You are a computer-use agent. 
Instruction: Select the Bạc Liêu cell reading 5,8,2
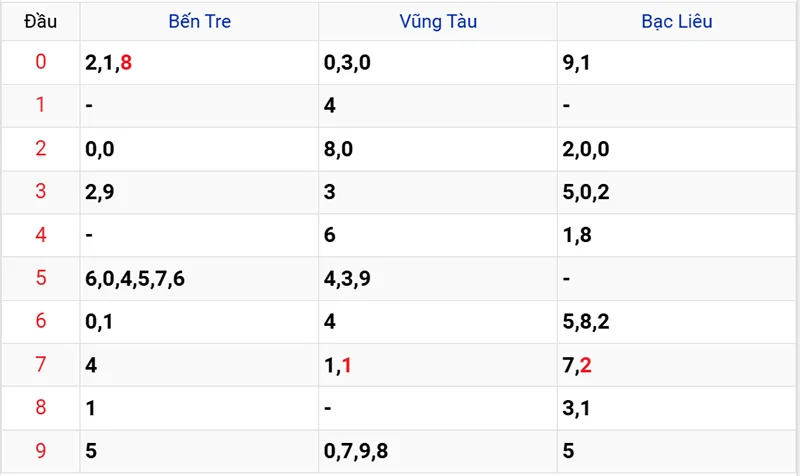pyautogui.click(x=586, y=321)
